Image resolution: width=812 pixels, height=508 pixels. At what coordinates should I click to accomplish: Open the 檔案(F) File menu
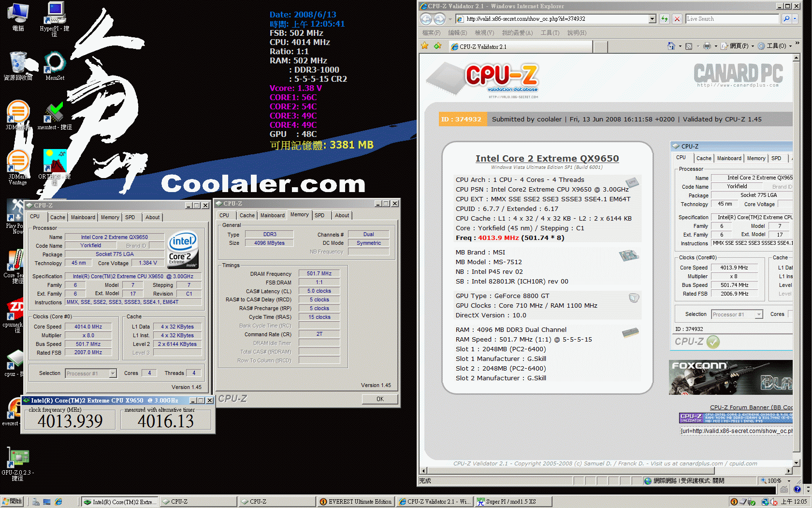coord(431,33)
